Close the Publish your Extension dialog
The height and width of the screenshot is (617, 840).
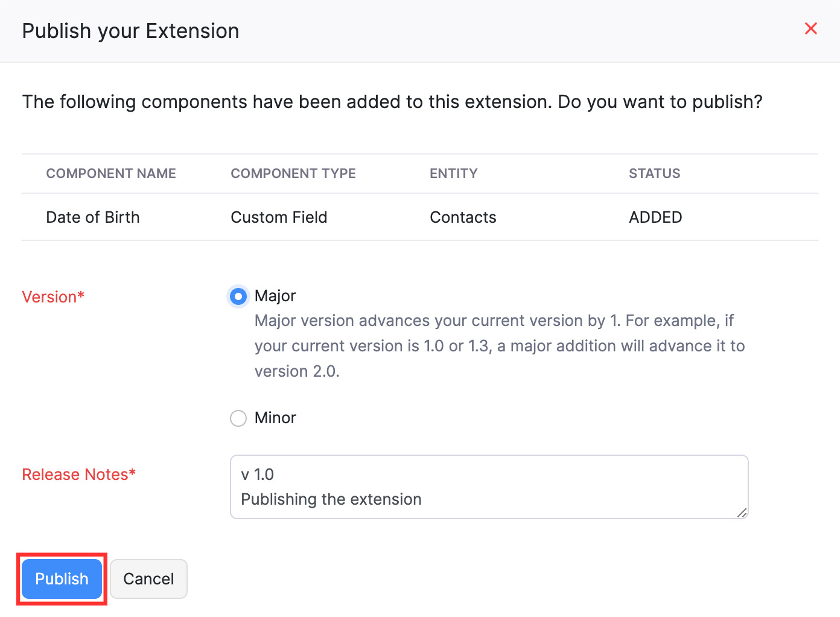810,28
